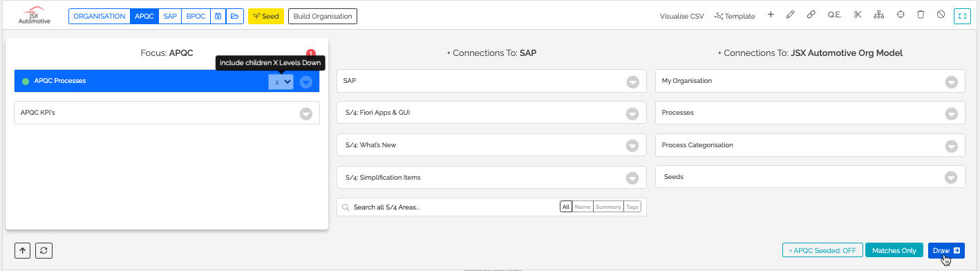Expand the APQC KPI's row
The height and width of the screenshot is (271, 980).
306,113
